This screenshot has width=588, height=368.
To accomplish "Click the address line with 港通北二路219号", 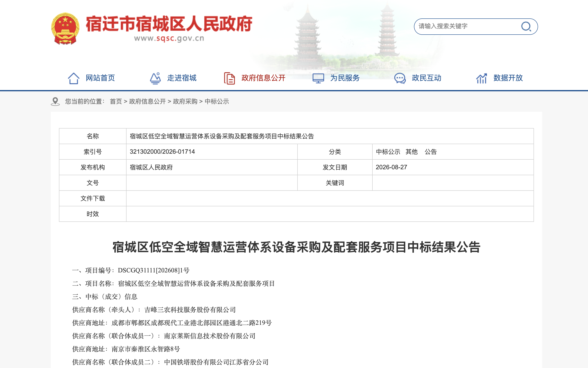I will pyautogui.click(x=172, y=323).
